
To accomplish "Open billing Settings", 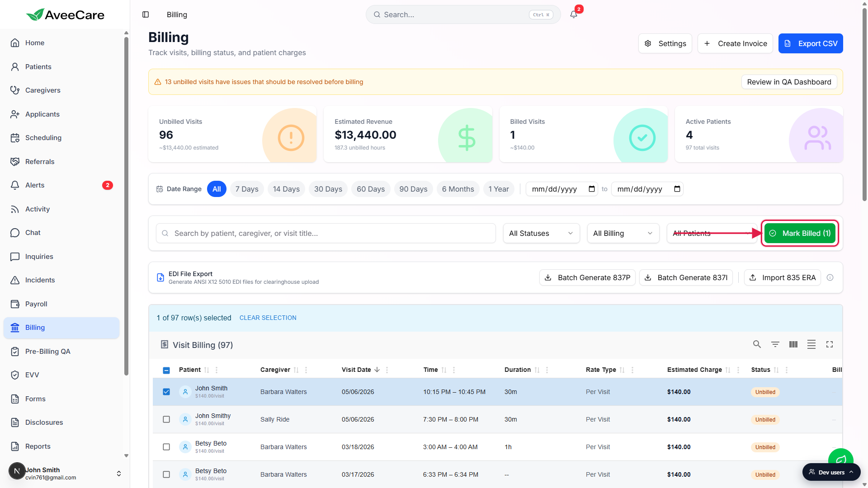I will point(665,43).
